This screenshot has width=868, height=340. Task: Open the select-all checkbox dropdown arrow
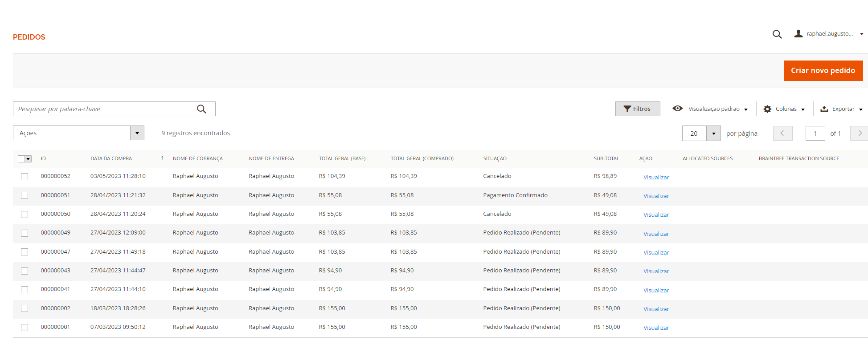[x=29, y=159]
